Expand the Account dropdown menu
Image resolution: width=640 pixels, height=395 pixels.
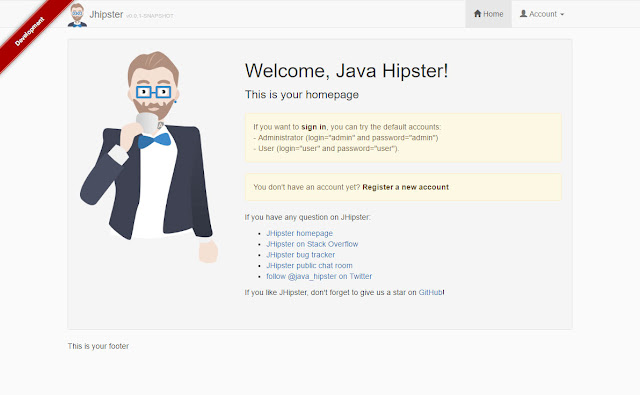click(x=542, y=14)
